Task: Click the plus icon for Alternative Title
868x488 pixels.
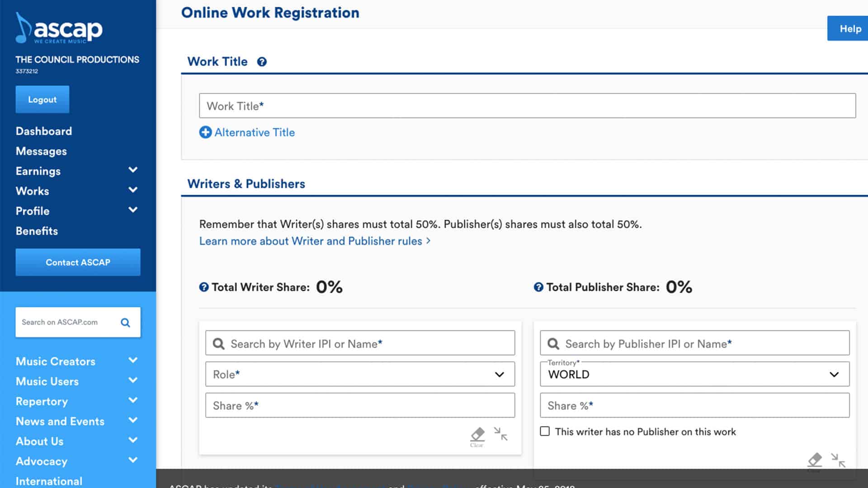Action: [x=205, y=132]
